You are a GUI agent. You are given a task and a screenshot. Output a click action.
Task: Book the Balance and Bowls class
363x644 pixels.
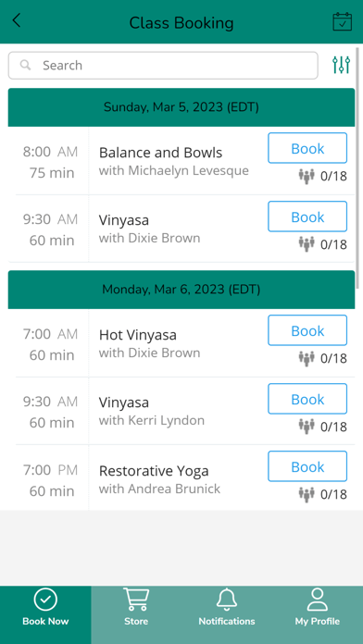[307, 148]
